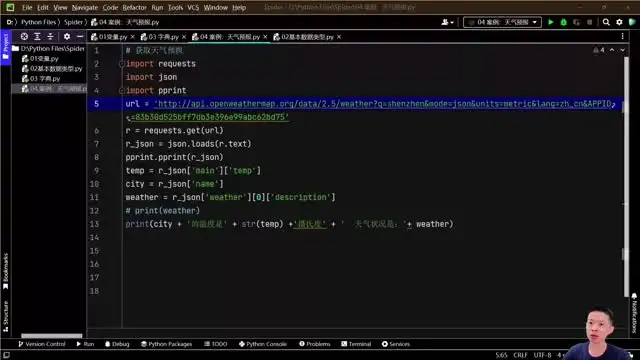Image resolution: width=640 pixels, height=360 pixels.
Task: Close the 04 案例 天气预报.py tab
Action: (265, 37)
